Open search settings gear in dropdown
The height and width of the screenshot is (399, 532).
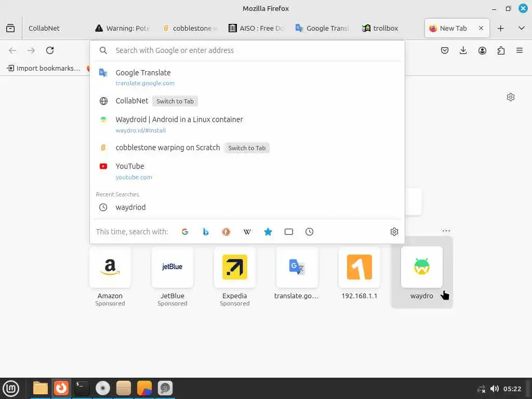pyautogui.click(x=394, y=232)
